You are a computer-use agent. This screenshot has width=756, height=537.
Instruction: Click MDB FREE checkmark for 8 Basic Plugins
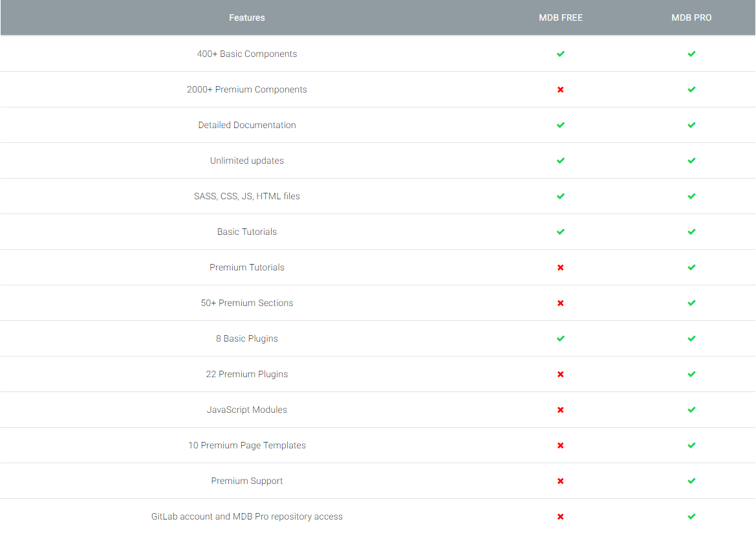(x=561, y=338)
